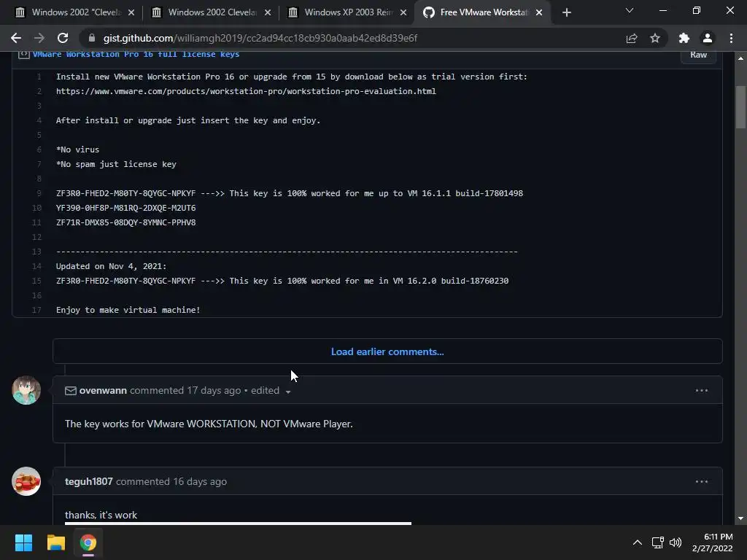Image resolution: width=747 pixels, height=560 pixels.
Task: Open the network status tray icon
Action: click(658, 542)
